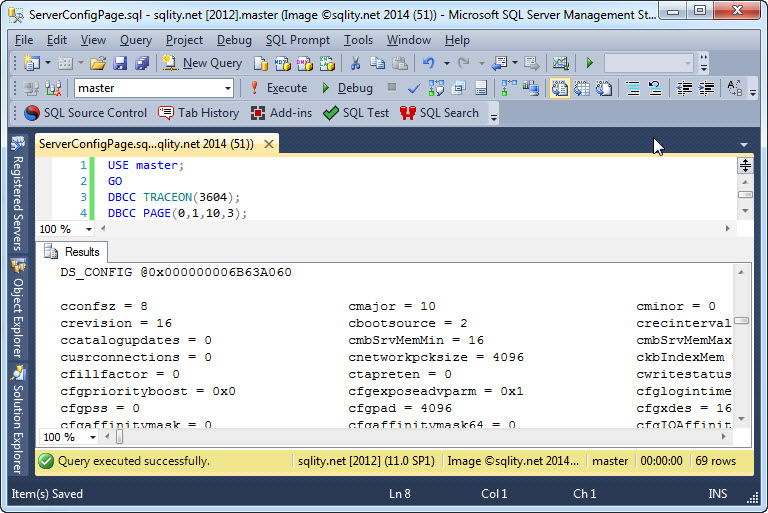Click the Cut scissors icon
Screen dimensions: 768x513
[355, 63]
